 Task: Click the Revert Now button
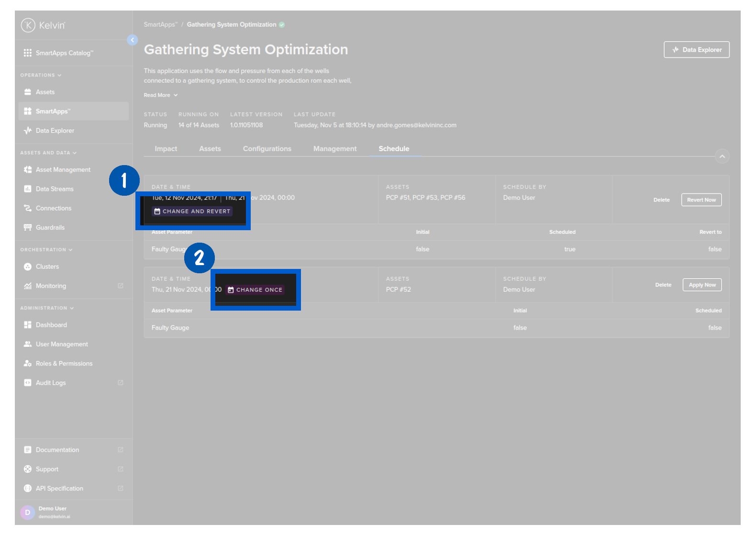tap(701, 200)
